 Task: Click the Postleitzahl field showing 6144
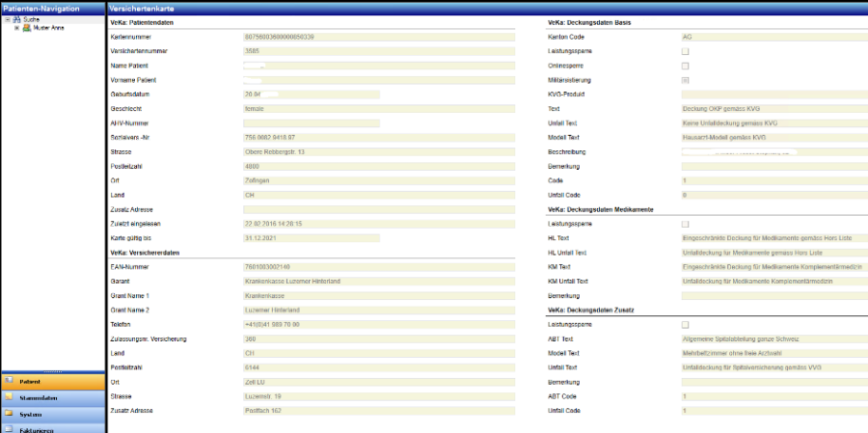tap(379, 367)
